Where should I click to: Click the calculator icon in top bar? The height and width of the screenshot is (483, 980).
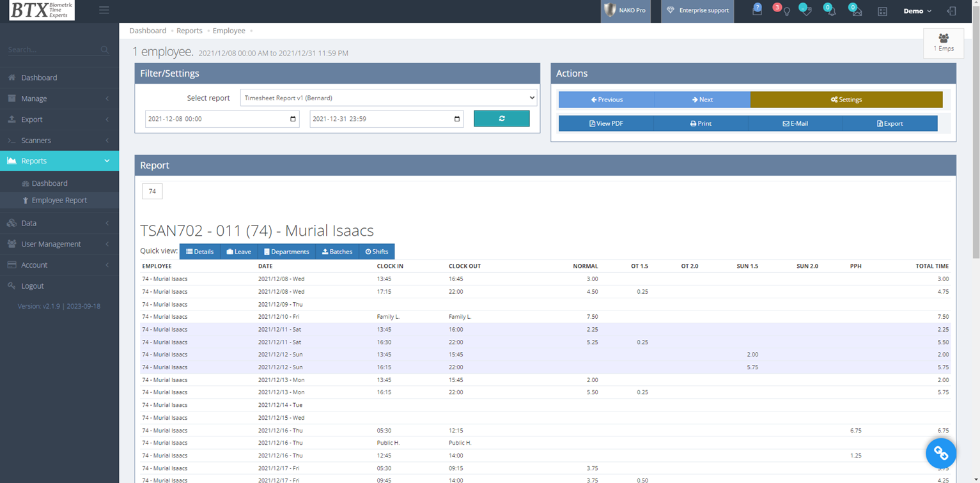882,11
